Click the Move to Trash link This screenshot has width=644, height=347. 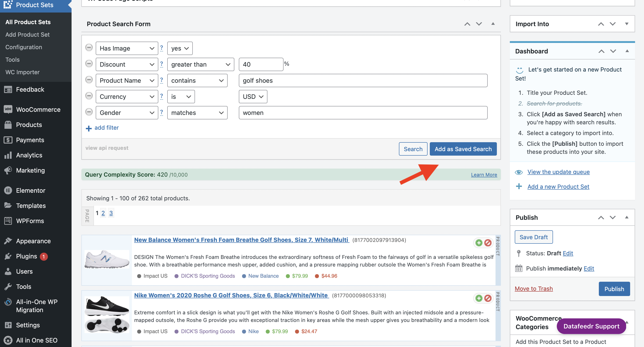point(534,289)
